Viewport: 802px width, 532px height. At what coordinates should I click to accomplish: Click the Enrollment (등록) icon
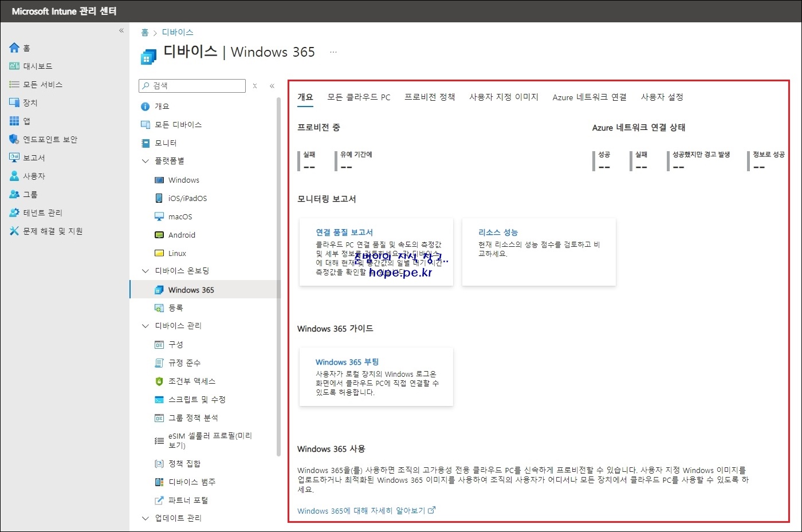click(x=159, y=308)
